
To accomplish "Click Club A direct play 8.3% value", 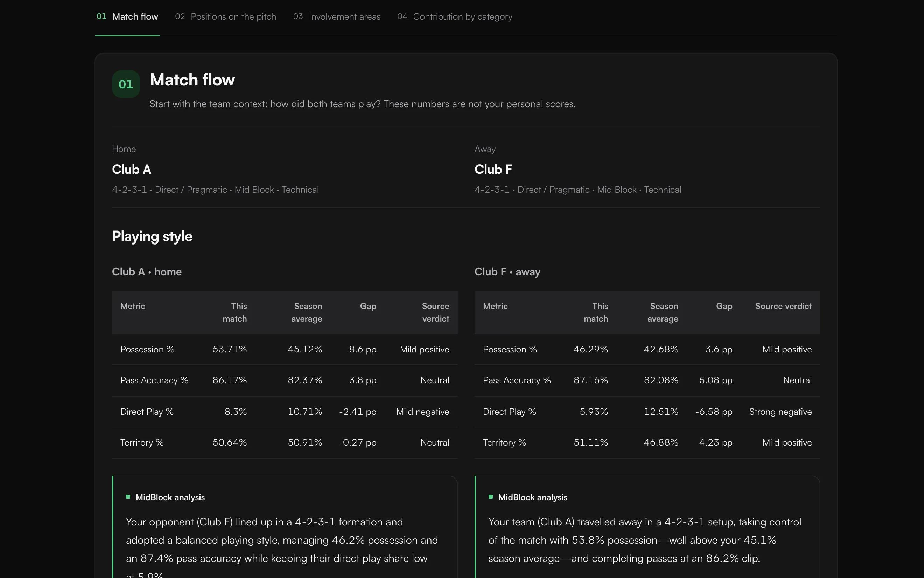I will [x=236, y=412].
